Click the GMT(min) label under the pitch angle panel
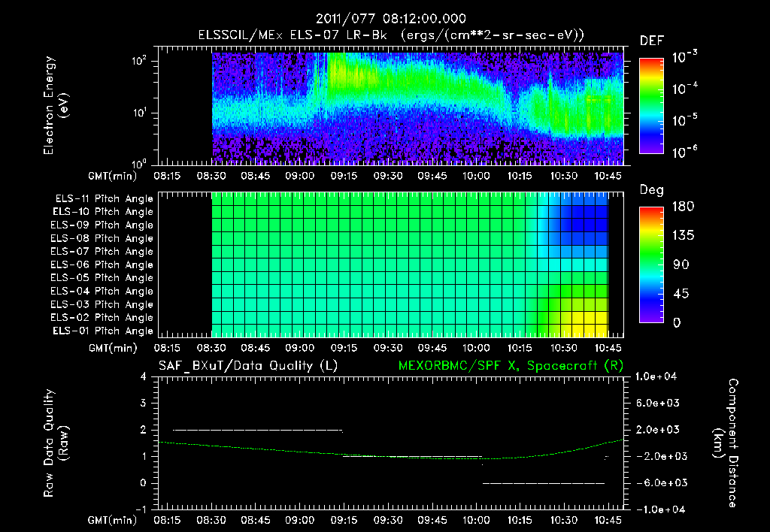 [112, 348]
